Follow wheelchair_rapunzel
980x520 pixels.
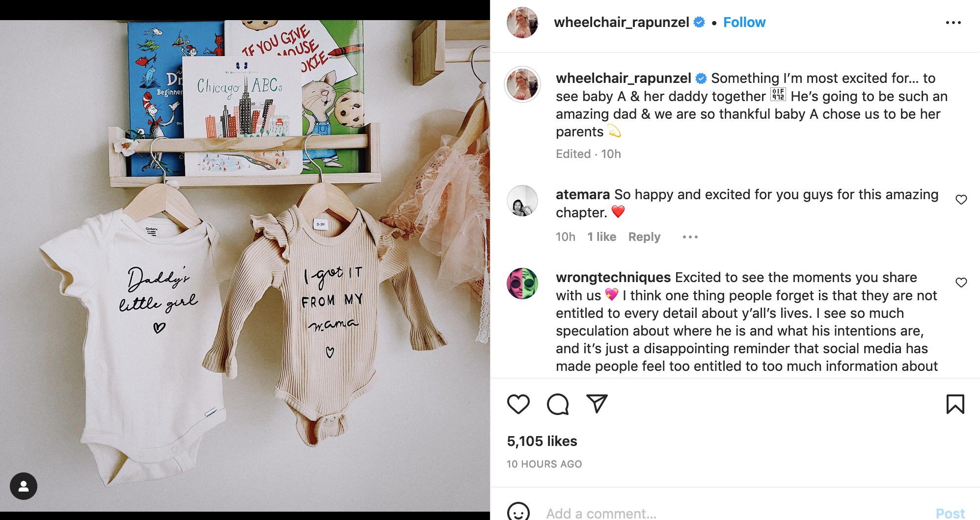[744, 23]
